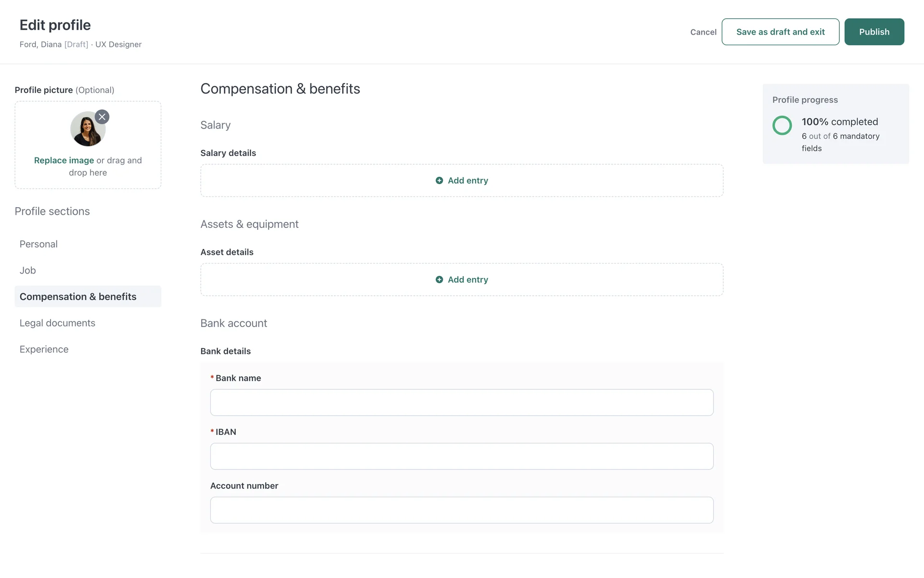Add entry under Salary details
The image size is (924, 578).
click(x=468, y=181)
